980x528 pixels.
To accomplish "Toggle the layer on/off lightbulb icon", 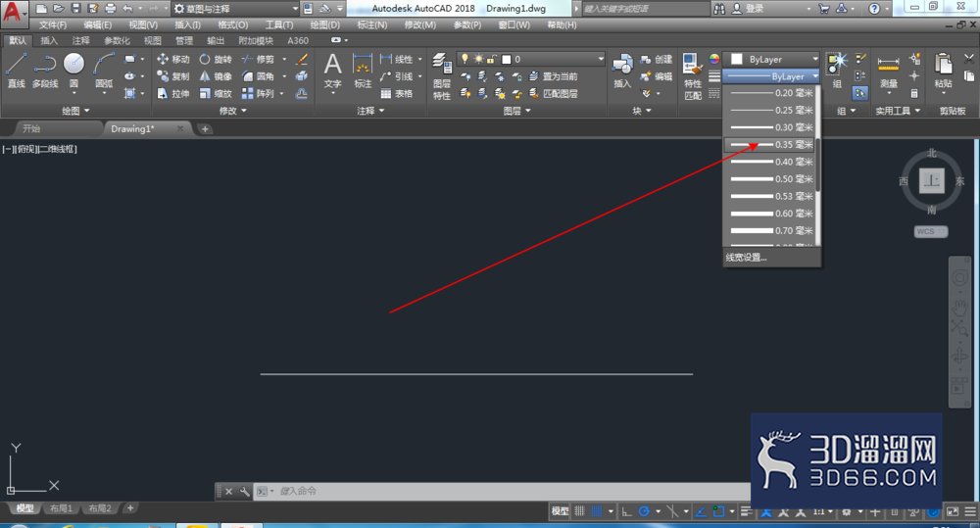I will [465, 59].
